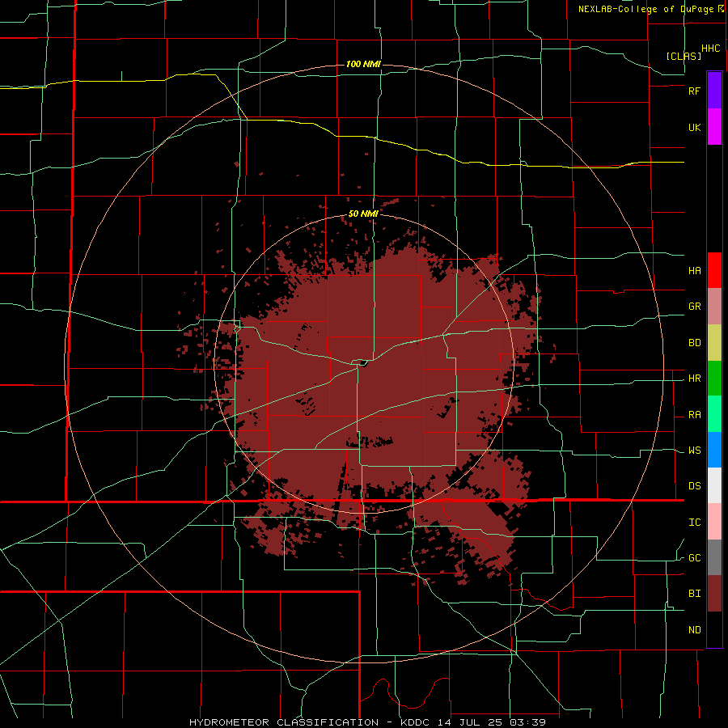This screenshot has width=728, height=728.
Task: Click the radar site marker at map center
Action: 363,363
